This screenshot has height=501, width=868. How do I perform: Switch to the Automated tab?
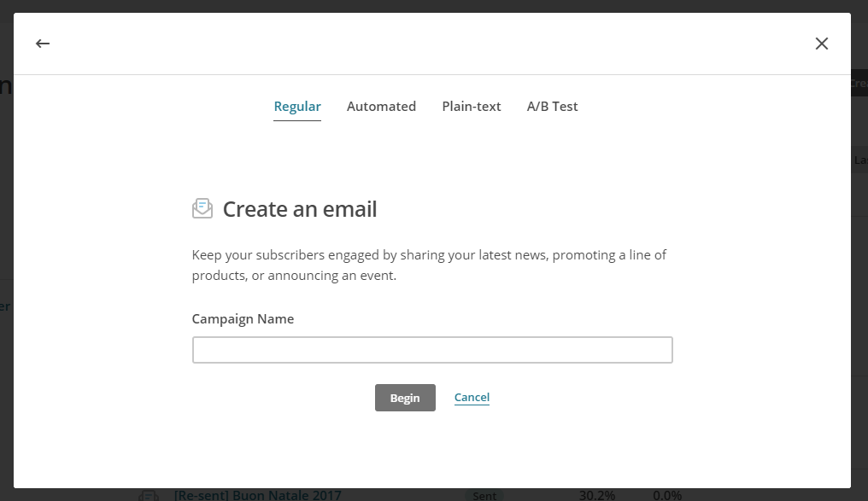[x=381, y=106]
